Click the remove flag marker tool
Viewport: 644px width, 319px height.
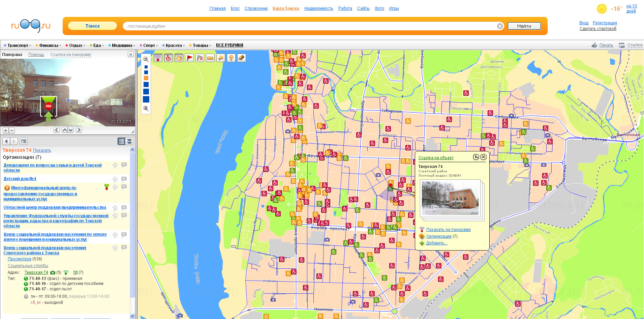click(x=200, y=58)
